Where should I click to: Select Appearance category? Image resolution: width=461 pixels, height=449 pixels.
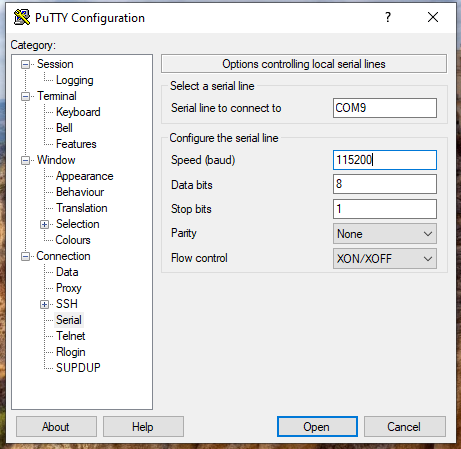click(85, 176)
